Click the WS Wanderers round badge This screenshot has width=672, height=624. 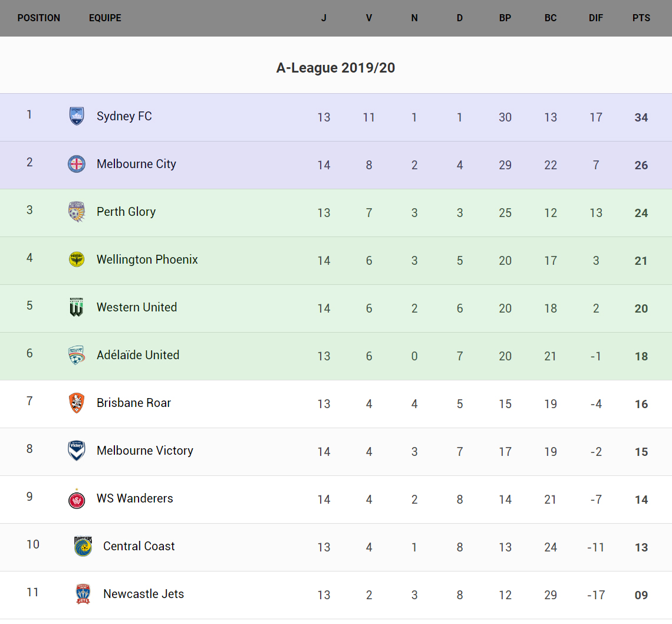coord(77,499)
